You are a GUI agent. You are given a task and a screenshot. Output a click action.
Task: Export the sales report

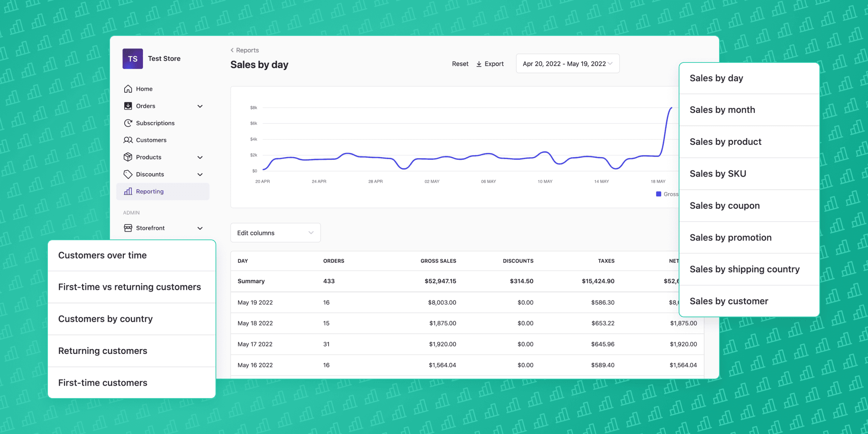coord(490,64)
